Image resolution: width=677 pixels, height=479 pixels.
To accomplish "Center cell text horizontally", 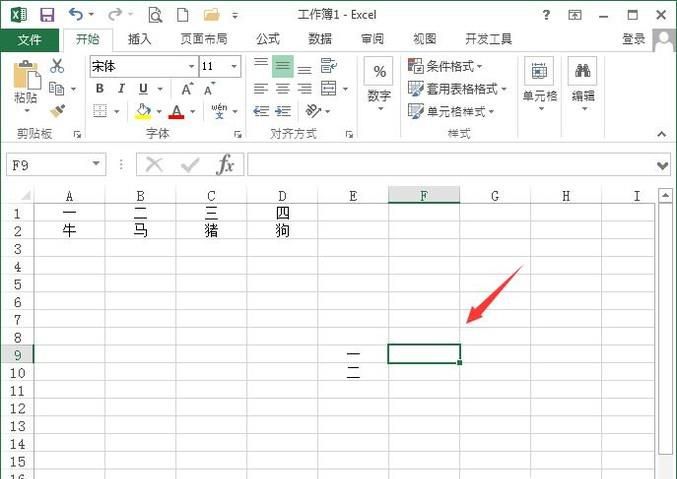I will [x=283, y=89].
